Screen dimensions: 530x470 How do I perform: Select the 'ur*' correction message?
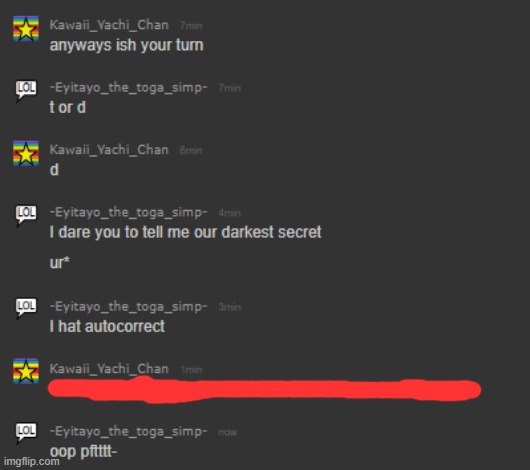(59, 263)
